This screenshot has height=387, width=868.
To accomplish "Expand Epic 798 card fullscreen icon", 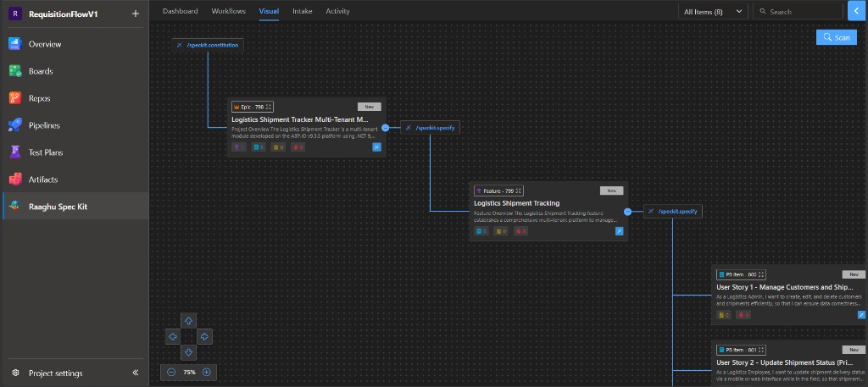I will 269,108.
